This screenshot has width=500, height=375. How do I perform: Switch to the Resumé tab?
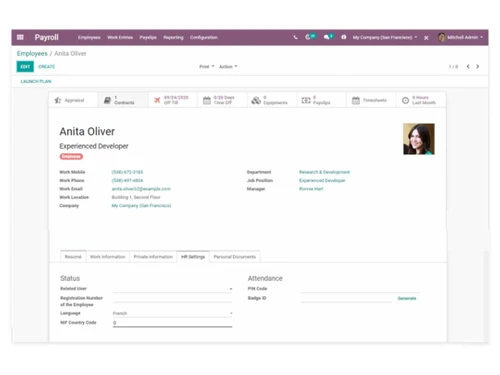pyautogui.click(x=73, y=257)
